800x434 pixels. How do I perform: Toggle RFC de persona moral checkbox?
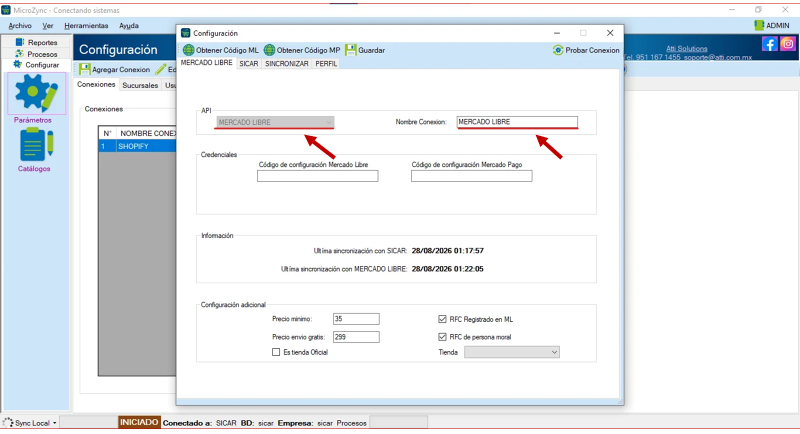click(442, 337)
